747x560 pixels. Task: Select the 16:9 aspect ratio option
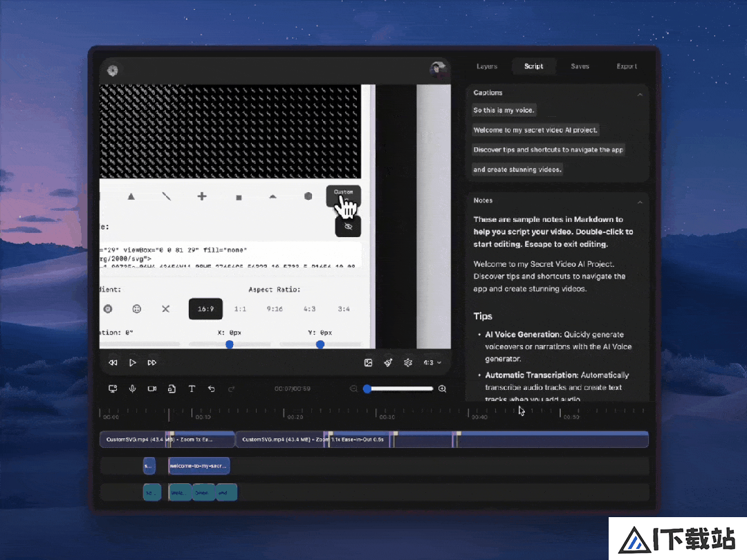click(206, 308)
